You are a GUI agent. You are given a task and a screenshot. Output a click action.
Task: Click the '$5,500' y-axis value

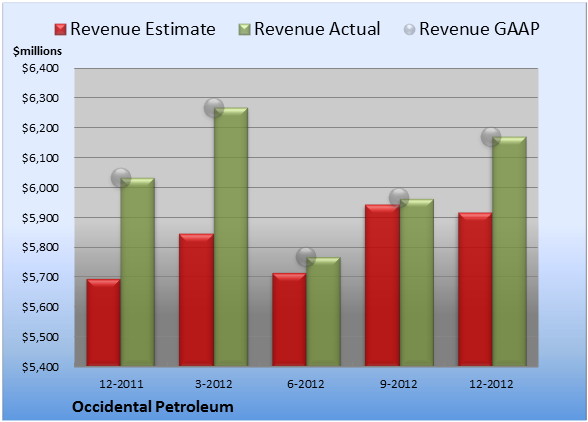pos(40,337)
